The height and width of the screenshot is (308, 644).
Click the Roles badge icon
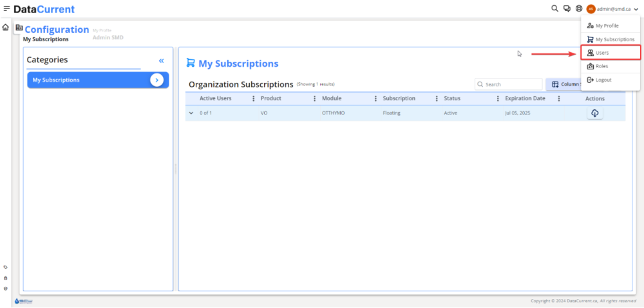590,66
